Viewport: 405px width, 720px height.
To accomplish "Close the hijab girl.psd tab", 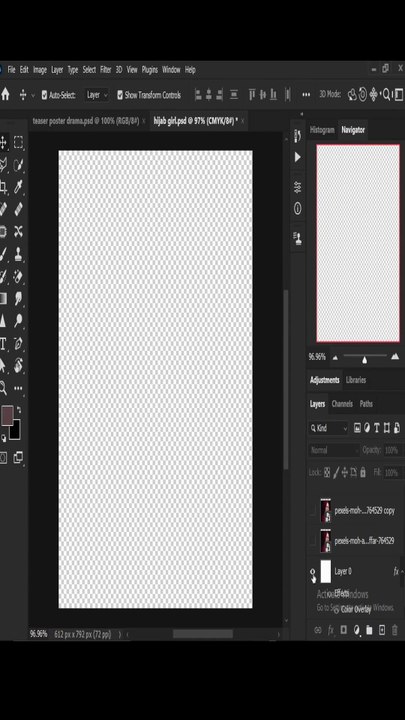I will pyautogui.click(x=242, y=121).
